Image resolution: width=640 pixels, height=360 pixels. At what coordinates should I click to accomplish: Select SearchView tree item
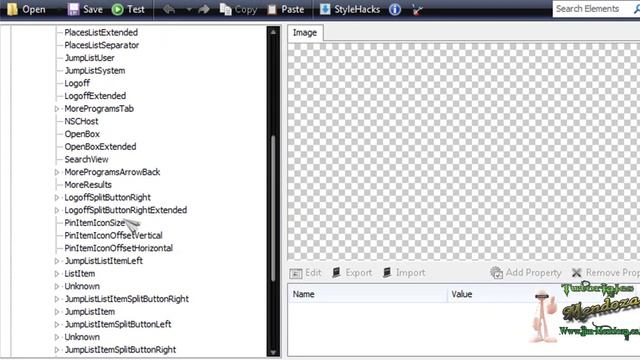pos(86,159)
